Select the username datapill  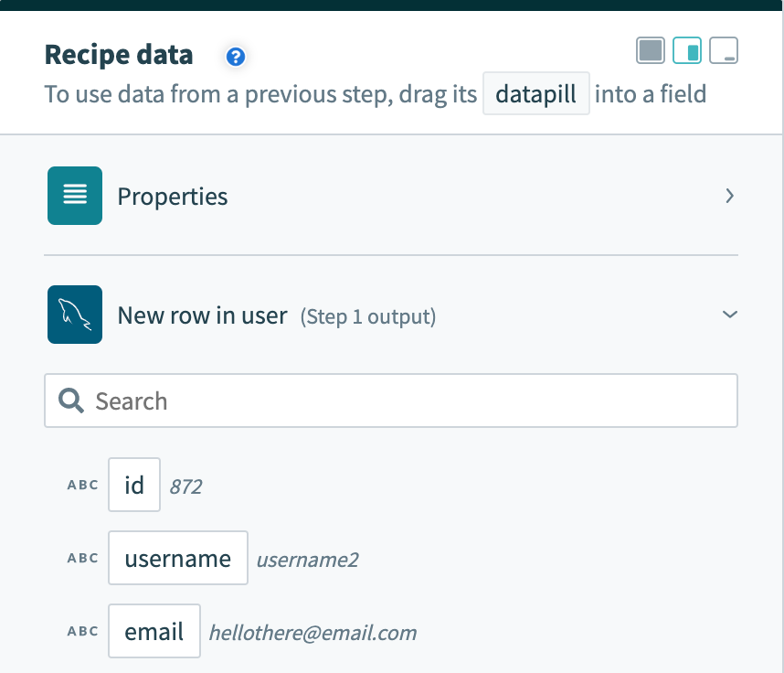(x=178, y=558)
